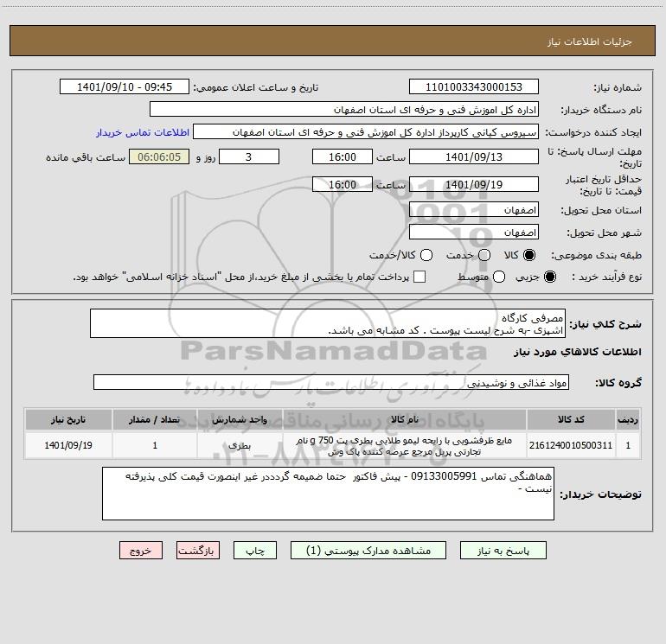
Task: Click the request creator name field
Action: [366, 131]
